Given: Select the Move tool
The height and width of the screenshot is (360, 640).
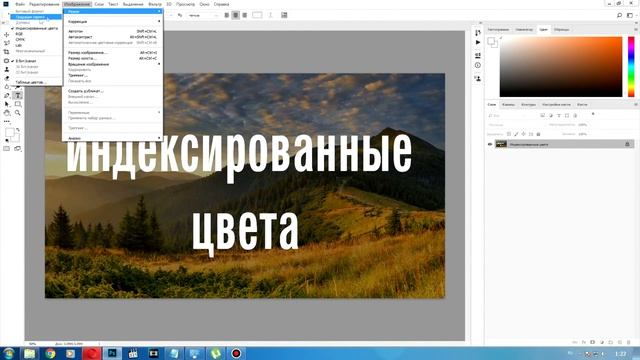Looking at the screenshot, I should point(7,35).
